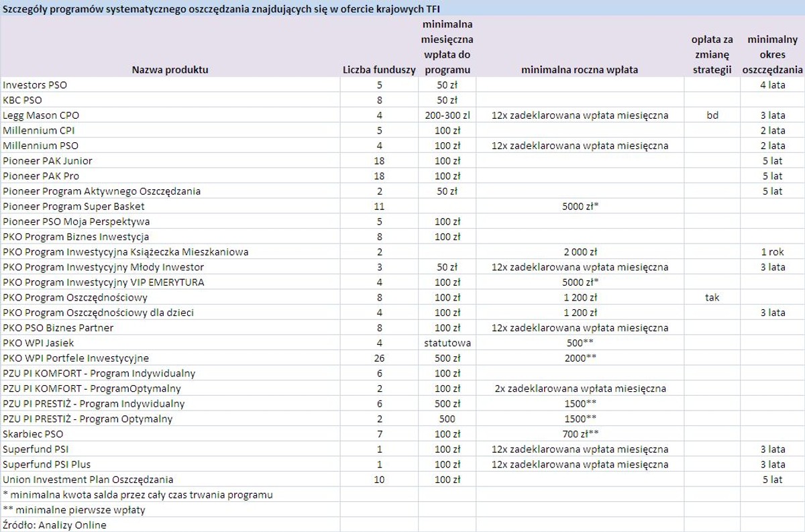Image resolution: width=805 pixels, height=532 pixels.
Task: Click 'Pioneer PSO Moja Perspektywa'
Action: 76,221
